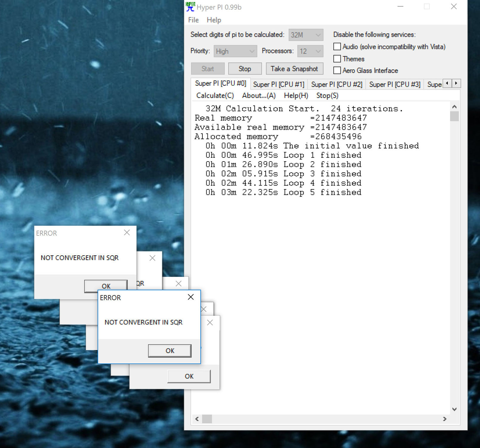Image resolution: width=480 pixels, height=448 pixels.
Task: Expand the Processors dropdown showing 12
Action: coord(310,51)
